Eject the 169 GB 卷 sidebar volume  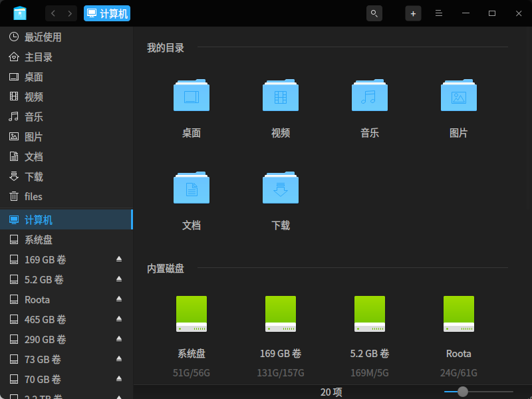click(119, 259)
